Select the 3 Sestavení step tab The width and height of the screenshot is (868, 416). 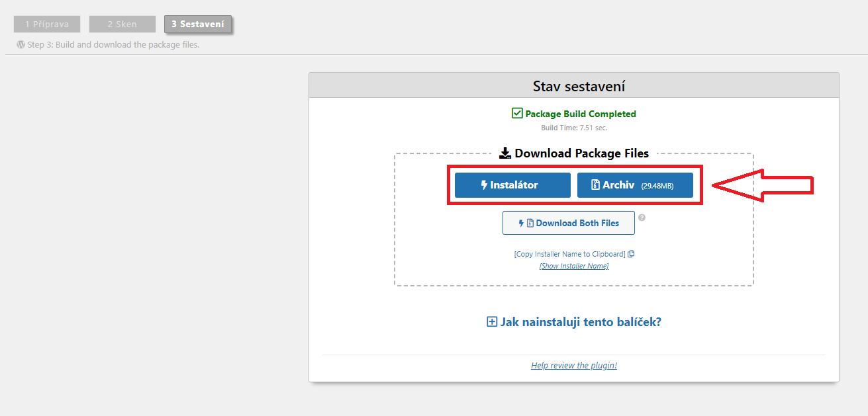click(x=198, y=24)
